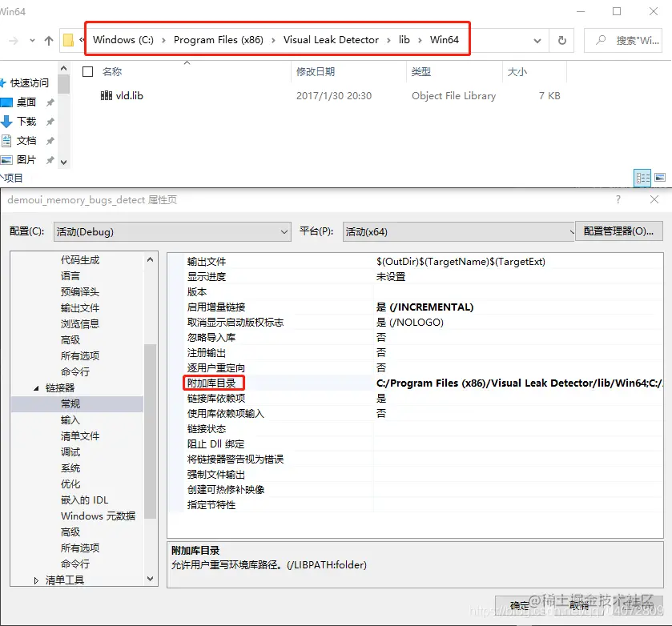
Task: Expand chevron after Visual Leak Detector breadcrumb
Action: tap(388, 40)
